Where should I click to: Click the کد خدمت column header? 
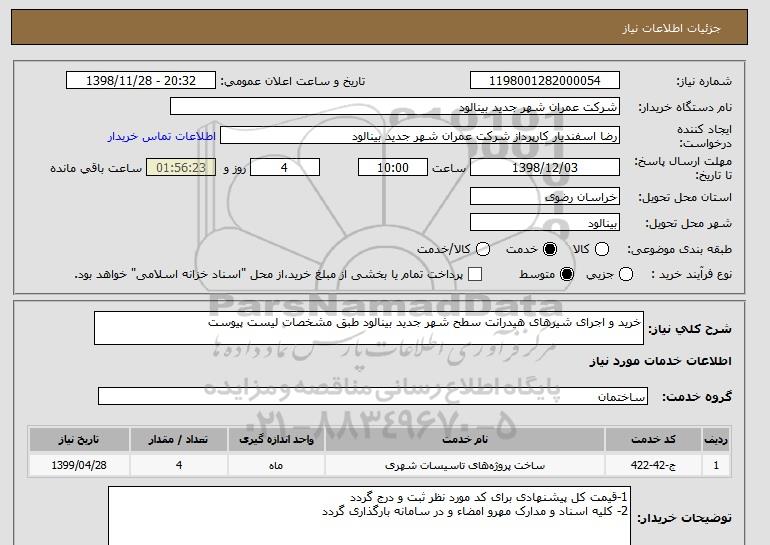point(653,439)
